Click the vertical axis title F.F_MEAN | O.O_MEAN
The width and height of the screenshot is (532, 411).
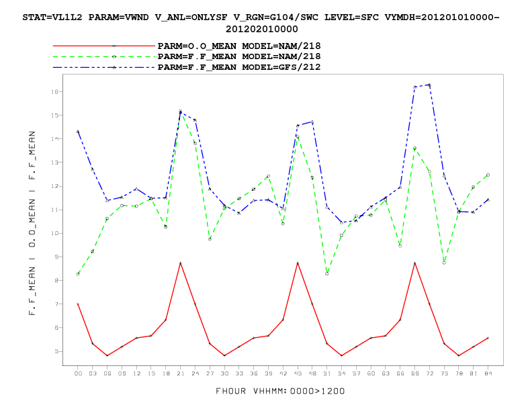(x=32, y=223)
